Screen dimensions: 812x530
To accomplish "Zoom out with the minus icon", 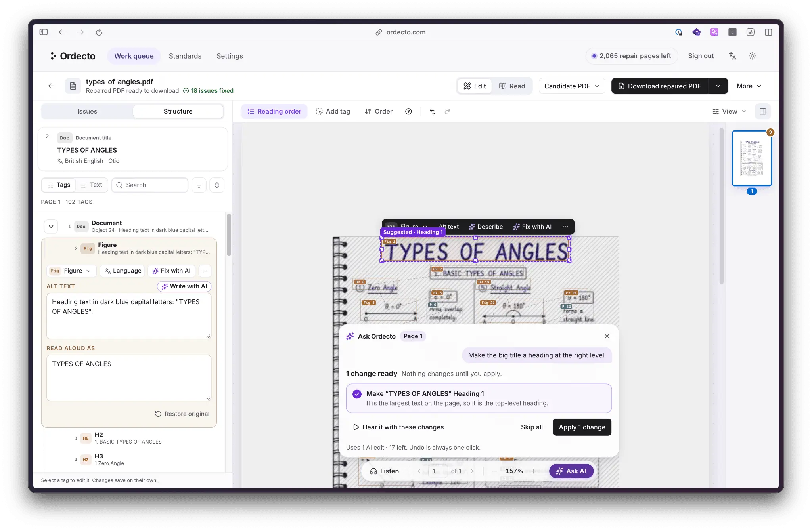I will 494,471.
